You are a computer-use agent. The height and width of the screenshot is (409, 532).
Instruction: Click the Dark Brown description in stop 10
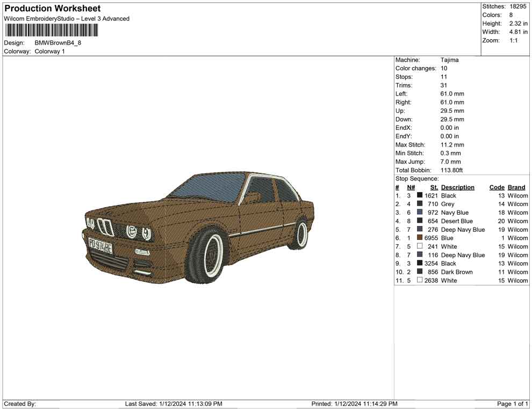(457, 272)
